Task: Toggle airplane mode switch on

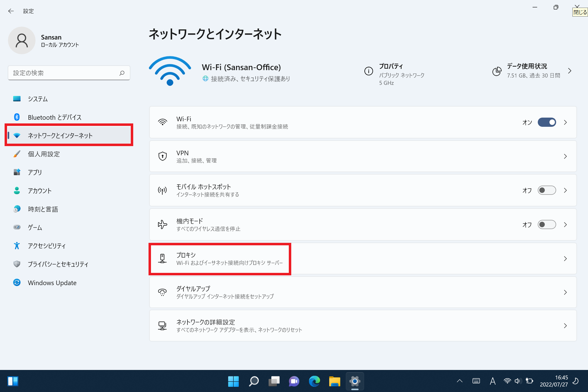Action: tap(547, 224)
